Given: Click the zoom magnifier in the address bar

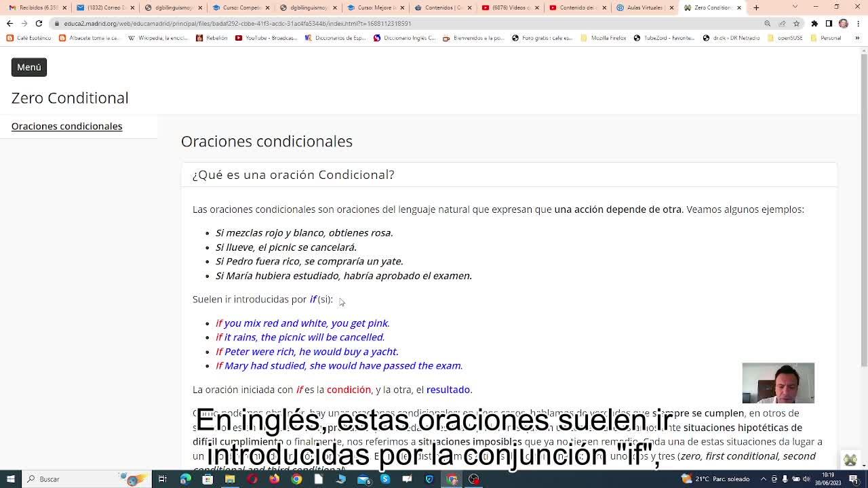Looking at the screenshot, I should pos(768,23).
